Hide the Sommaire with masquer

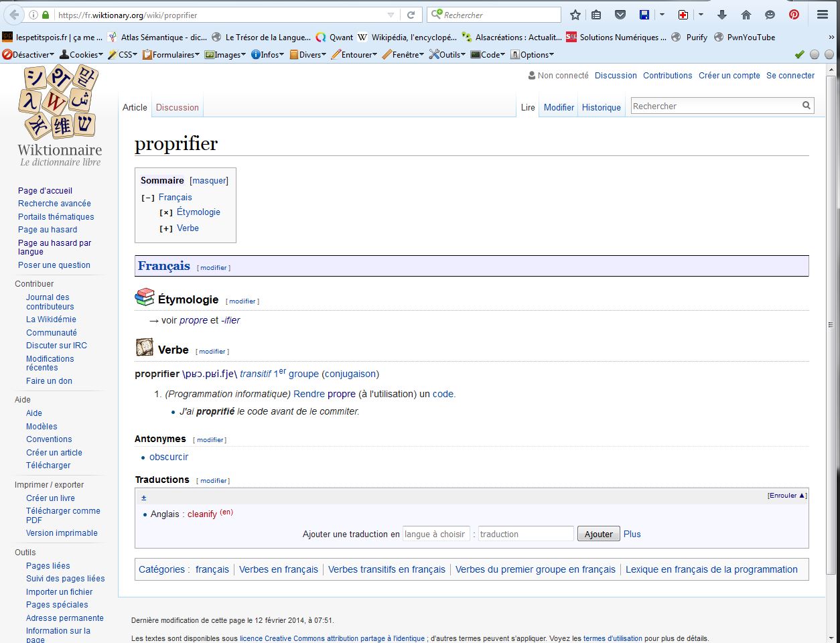(209, 180)
